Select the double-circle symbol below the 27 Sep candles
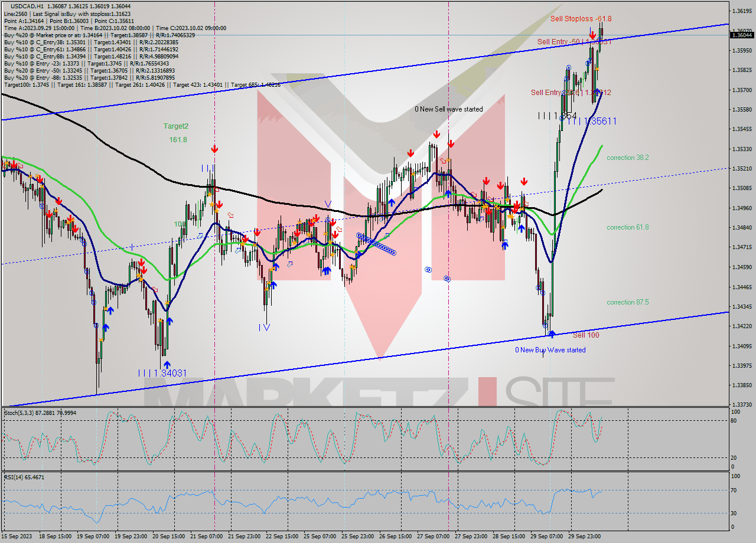The width and height of the screenshot is (756, 543). click(x=447, y=278)
